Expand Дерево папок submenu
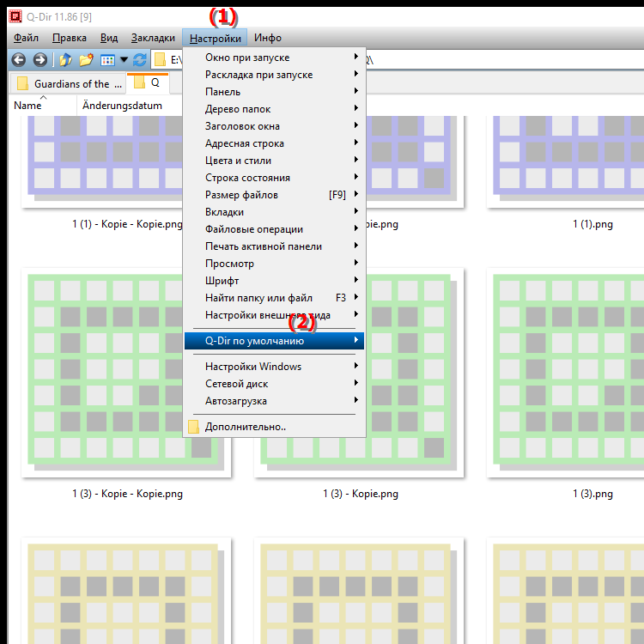644x644 pixels. point(275,109)
